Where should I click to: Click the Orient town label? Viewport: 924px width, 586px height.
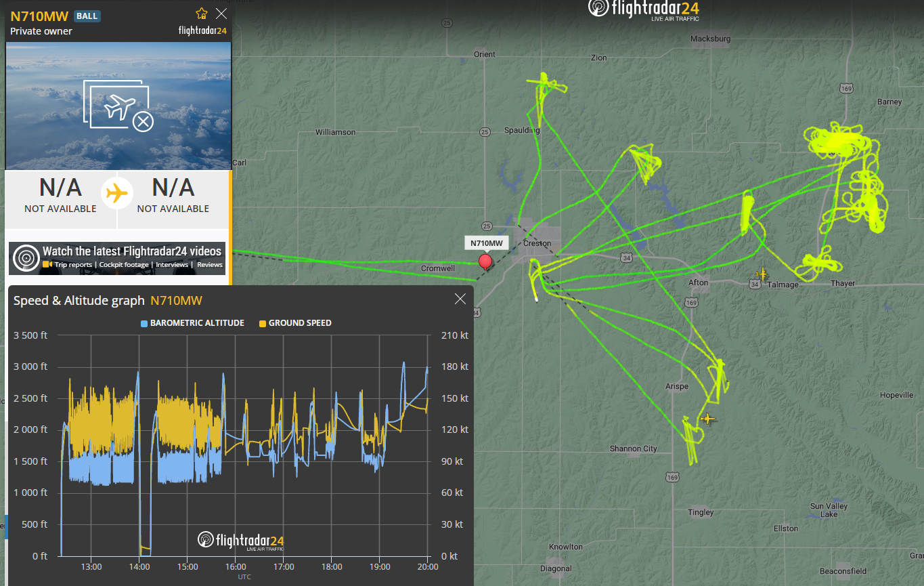pos(485,54)
